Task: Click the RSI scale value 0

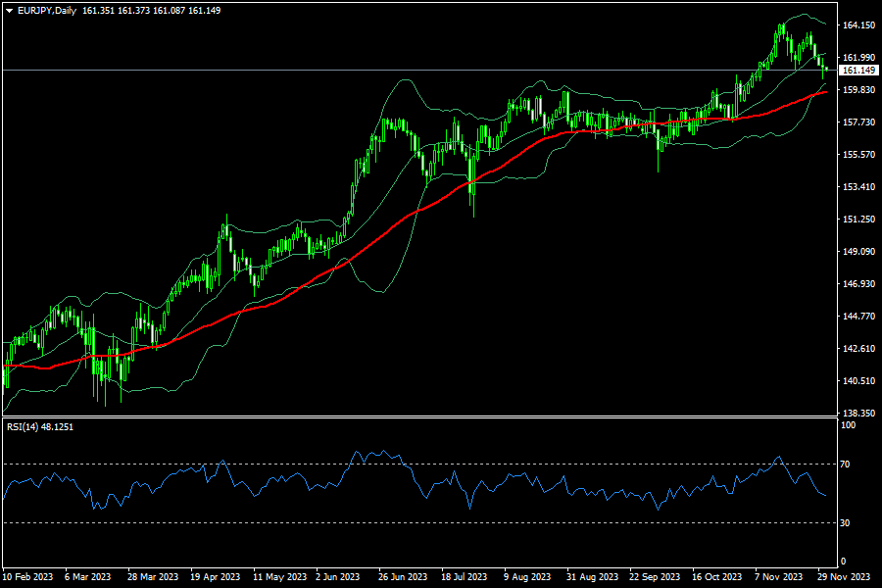Action: tap(843, 562)
